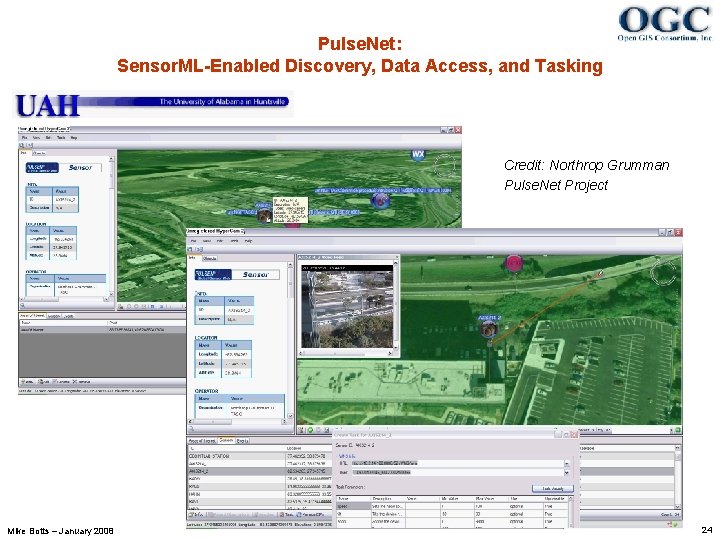Click first toolbar icon in back window
The width and height of the screenshot is (720, 540).
point(21,145)
